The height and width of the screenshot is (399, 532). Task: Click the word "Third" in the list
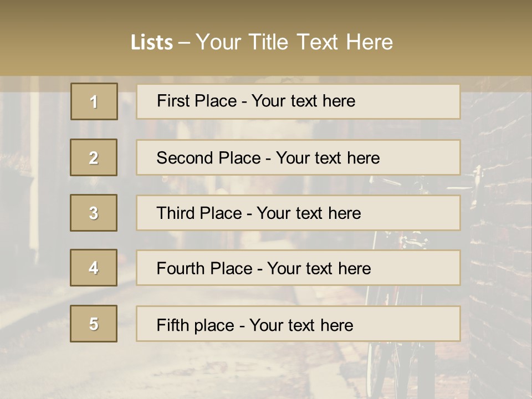tap(175, 213)
